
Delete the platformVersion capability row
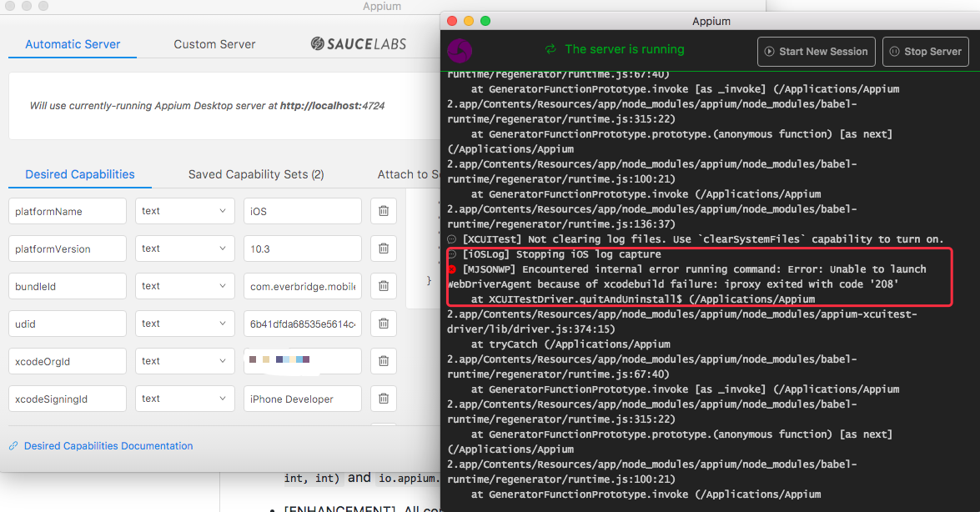coord(384,248)
